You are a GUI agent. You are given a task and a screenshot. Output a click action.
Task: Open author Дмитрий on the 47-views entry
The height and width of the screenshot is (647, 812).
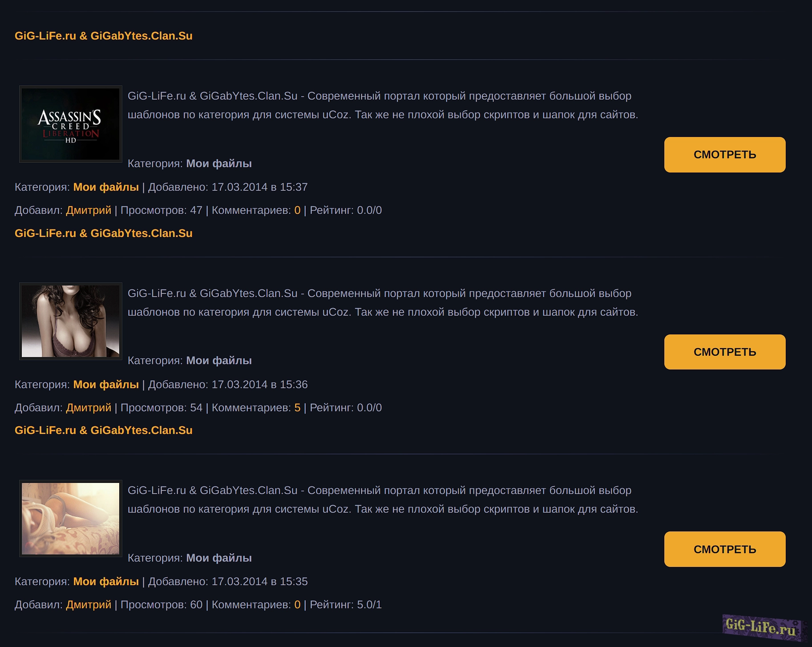(89, 210)
